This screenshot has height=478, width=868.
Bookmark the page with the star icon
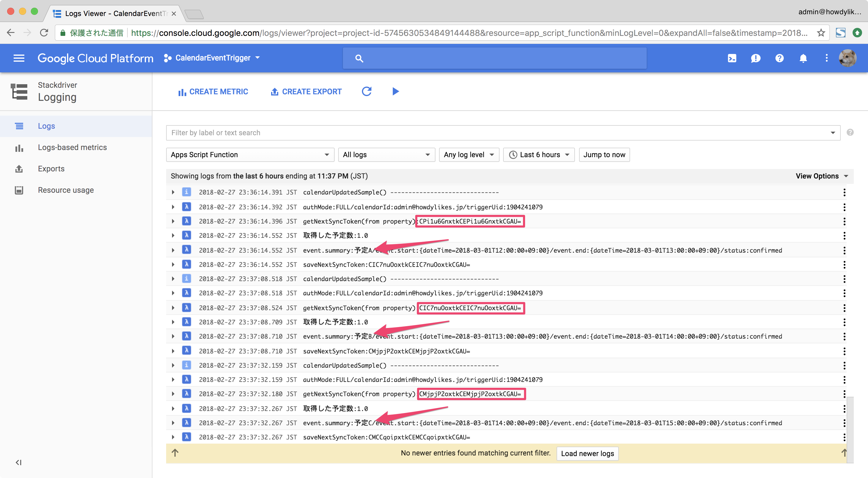click(x=821, y=33)
